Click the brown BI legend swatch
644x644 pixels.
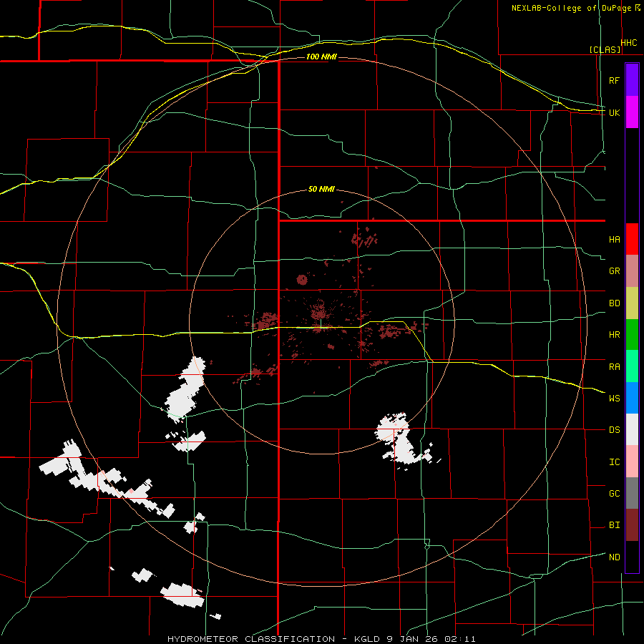pyautogui.click(x=632, y=525)
